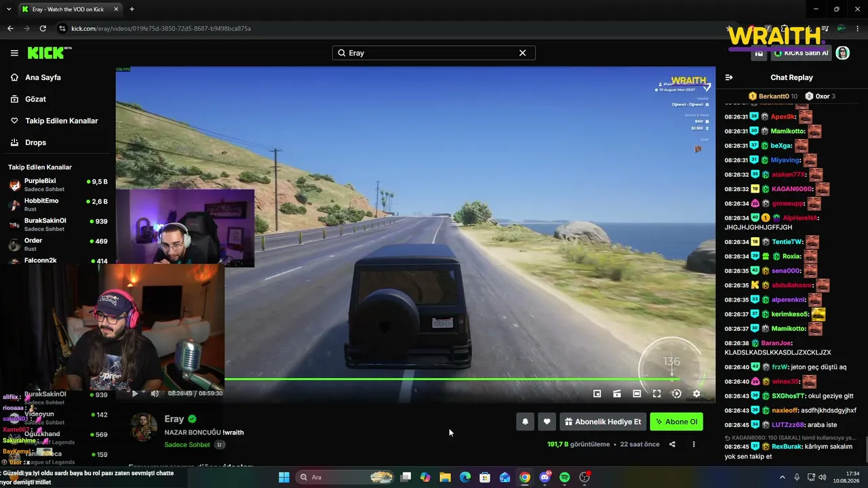The image size is (868, 488).
Task: Toggle theater mode on player
Action: [x=637, y=393]
